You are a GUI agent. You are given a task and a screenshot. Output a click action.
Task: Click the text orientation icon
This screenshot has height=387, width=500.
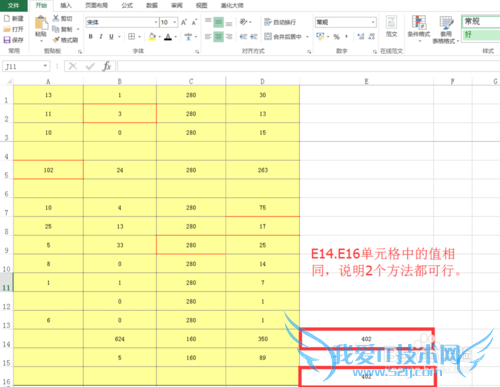(x=244, y=22)
